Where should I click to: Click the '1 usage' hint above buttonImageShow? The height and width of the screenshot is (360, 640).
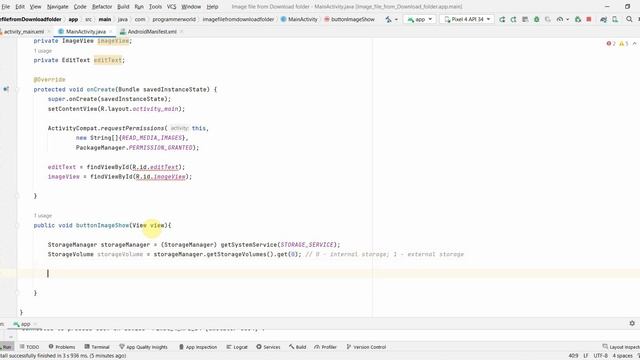pyautogui.click(x=43, y=216)
